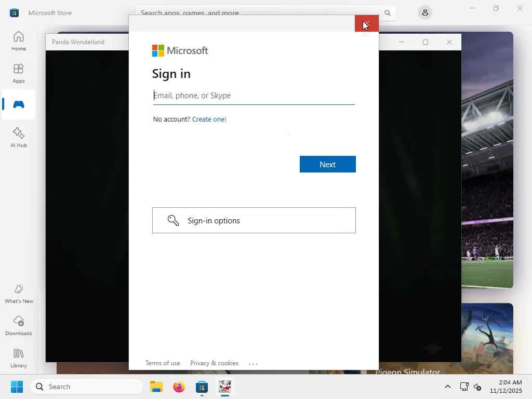This screenshot has height=399, width=532.
Task: Click the Store profile account icon
Action: [x=425, y=13]
